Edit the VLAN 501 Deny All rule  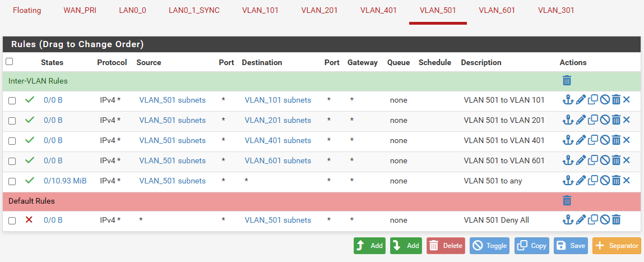[581, 220]
